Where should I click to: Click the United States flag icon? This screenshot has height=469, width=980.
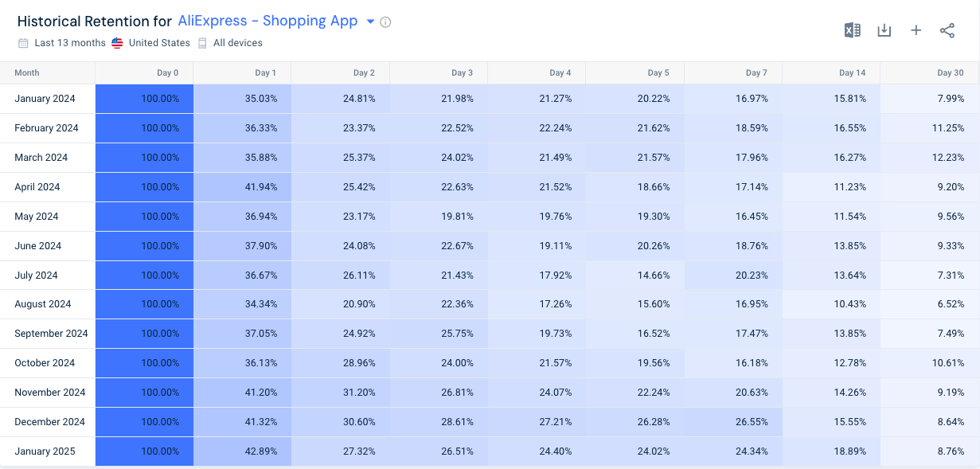pos(117,43)
